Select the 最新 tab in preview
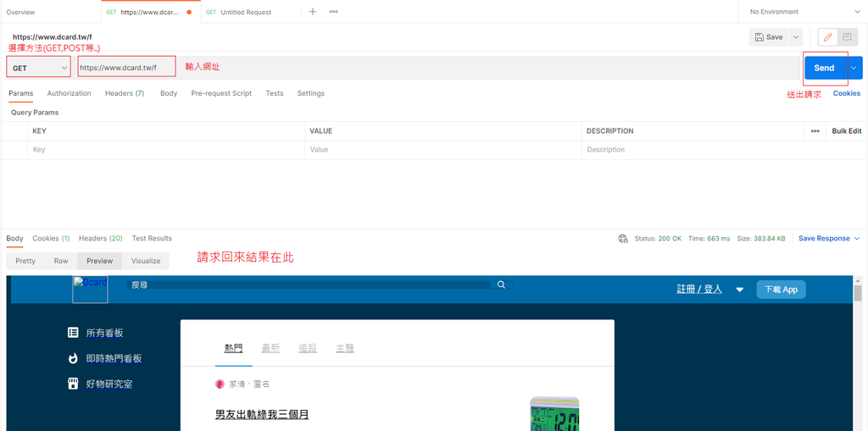The width and height of the screenshot is (868, 431). [x=270, y=349]
